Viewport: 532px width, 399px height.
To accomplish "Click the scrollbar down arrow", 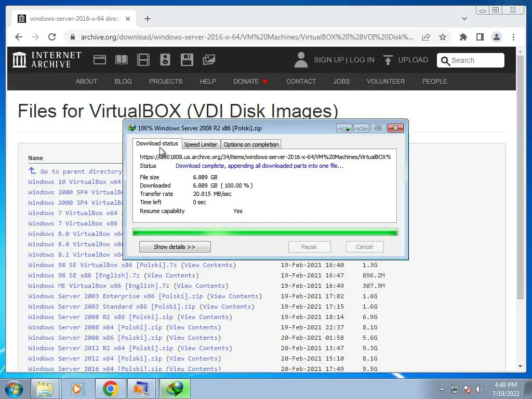I will 520,366.
